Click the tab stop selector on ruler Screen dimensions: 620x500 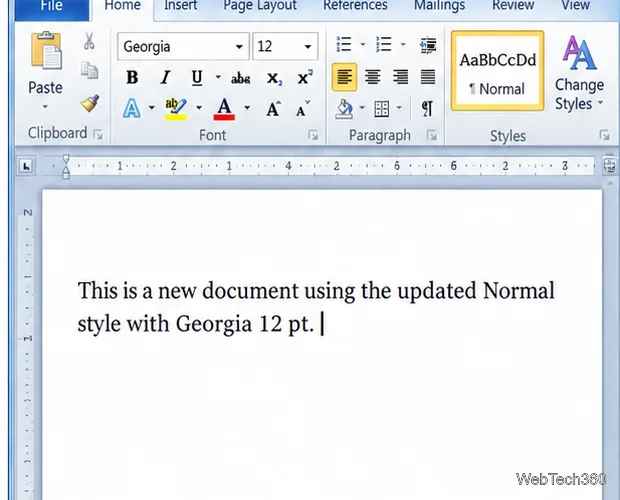coord(26,166)
